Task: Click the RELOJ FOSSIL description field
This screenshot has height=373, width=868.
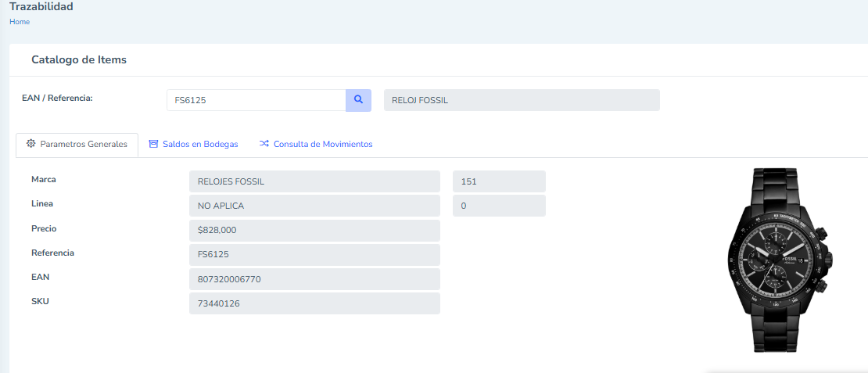Action: click(521, 100)
